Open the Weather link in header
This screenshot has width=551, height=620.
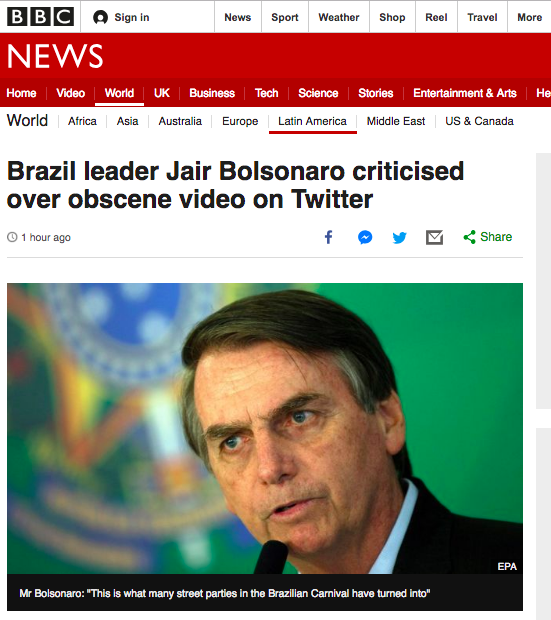tap(339, 17)
